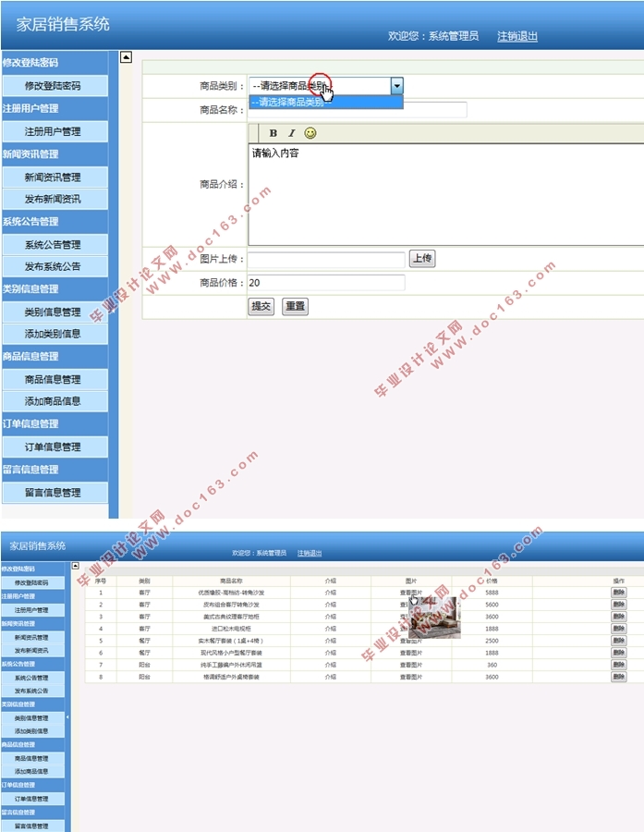Click the collapse arrow icon in top window
Viewport: 644px width, 832px height.
click(126, 56)
